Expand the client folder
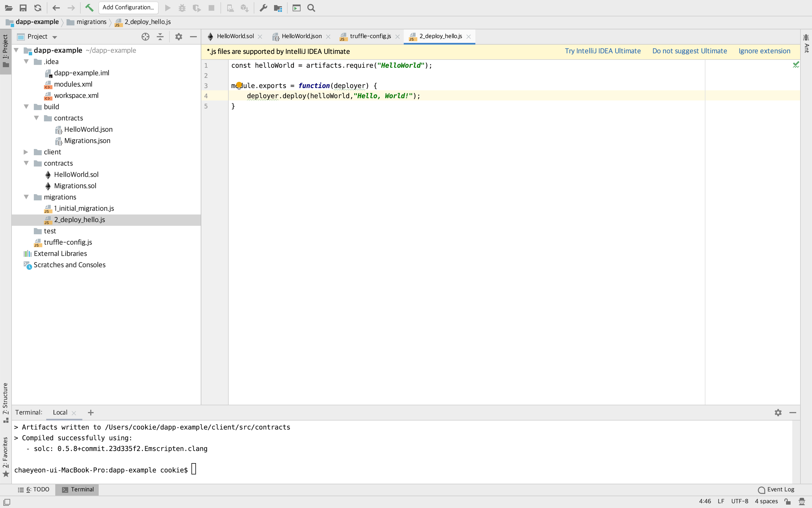Viewport: 812px width, 508px height. [26, 152]
